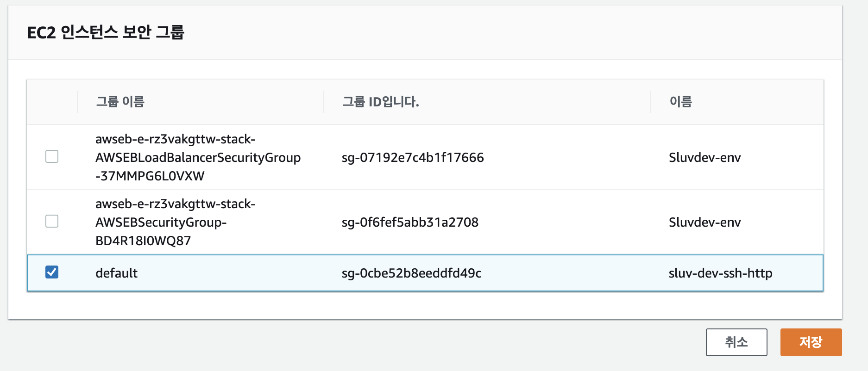868x371 pixels.
Task: Select group ID sg-0f6fef5abb31a2708
Action: 410,222
